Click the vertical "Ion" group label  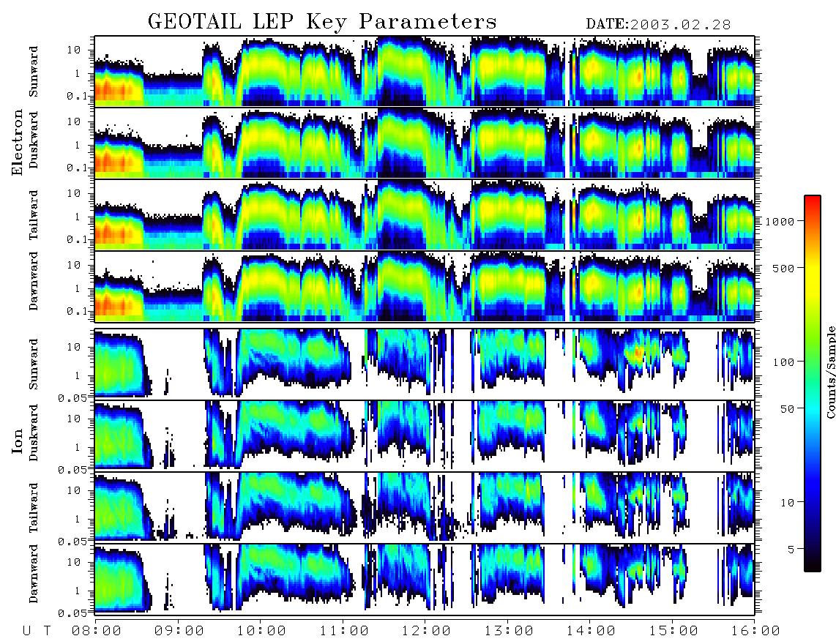click(18, 441)
